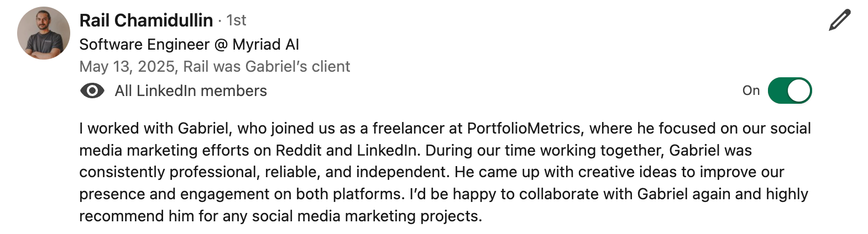The height and width of the screenshot is (234, 868).
Task: Click the eye visibility icon
Action: point(92,91)
